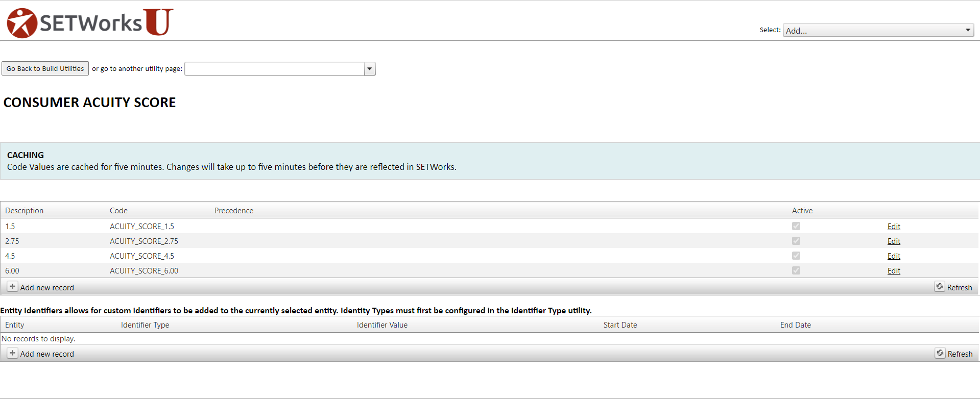Select the 4.5 description cell
This screenshot has width=980, height=399.
(10, 256)
